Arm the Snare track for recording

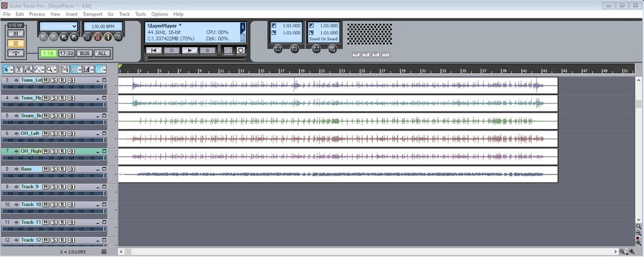(62, 115)
